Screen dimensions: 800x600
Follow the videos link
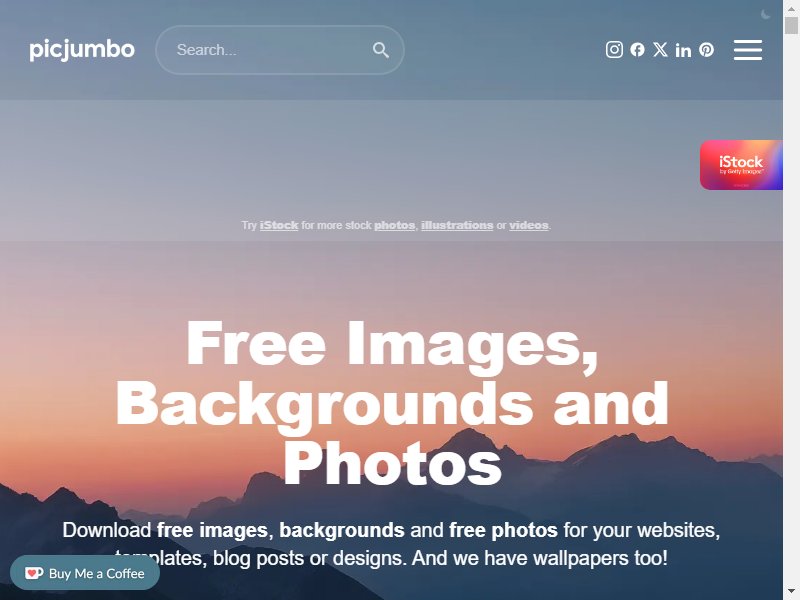click(529, 225)
